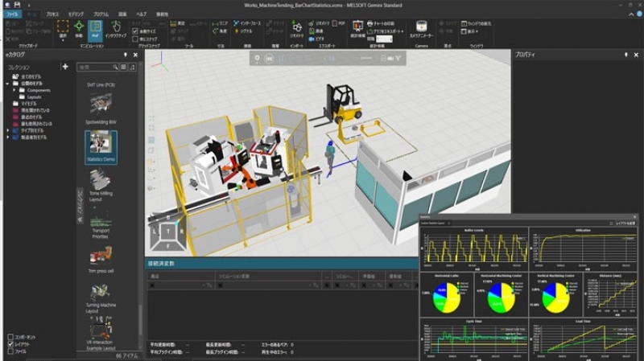Expand the Components folder
644x361 pixels.
click(14, 90)
